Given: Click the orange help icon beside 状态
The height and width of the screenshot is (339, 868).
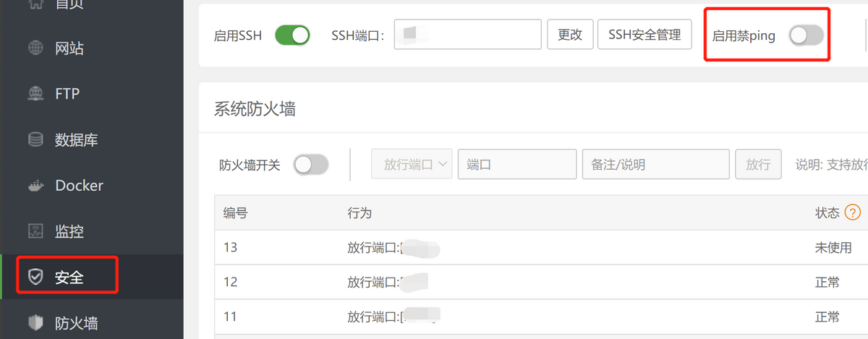Looking at the screenshot, I should coord(853,213).
